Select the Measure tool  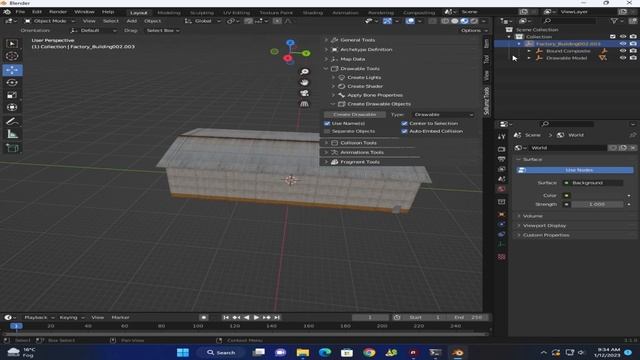[12, 134]
